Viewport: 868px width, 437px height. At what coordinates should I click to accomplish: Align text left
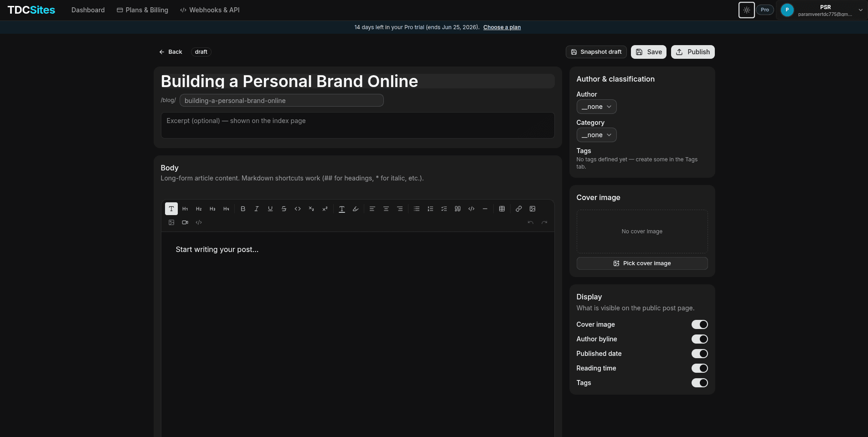372,209
